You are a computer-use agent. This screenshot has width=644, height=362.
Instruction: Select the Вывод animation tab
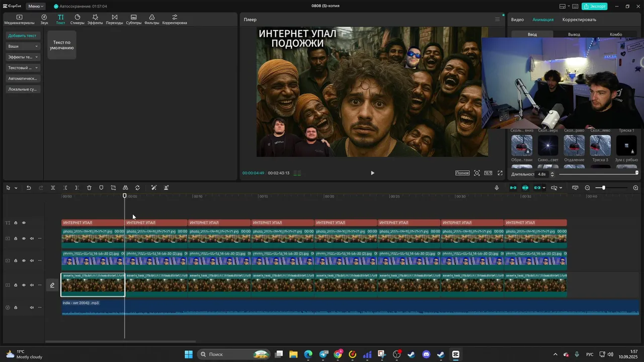(574, 34)
